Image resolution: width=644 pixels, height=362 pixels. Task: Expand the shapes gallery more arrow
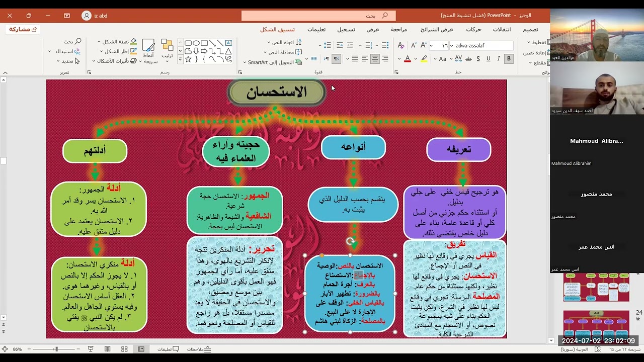[x=180, y=59]
